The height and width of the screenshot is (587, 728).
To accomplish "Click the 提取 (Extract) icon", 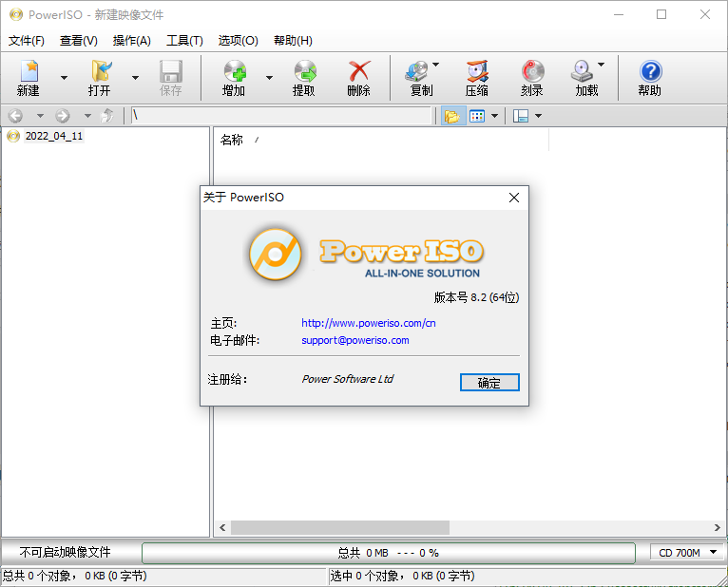I will [x=305, y=71].
